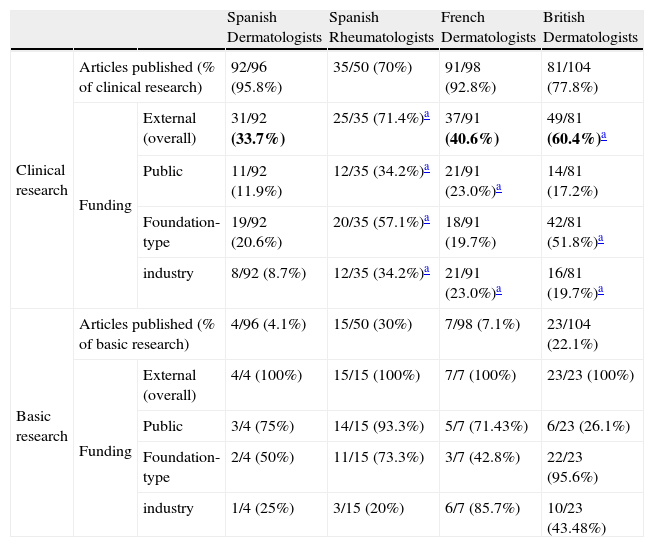Viewport: 654px width, 547px height.
Task: Open footnote link beside 20/35 (57.1%)
Action: coord(426,220)
